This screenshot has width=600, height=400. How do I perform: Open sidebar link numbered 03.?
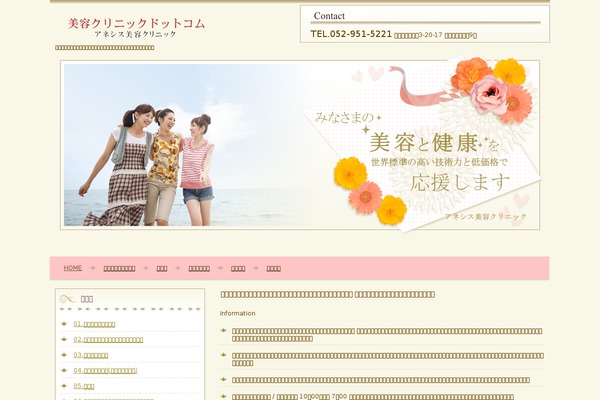click(91, 355)
